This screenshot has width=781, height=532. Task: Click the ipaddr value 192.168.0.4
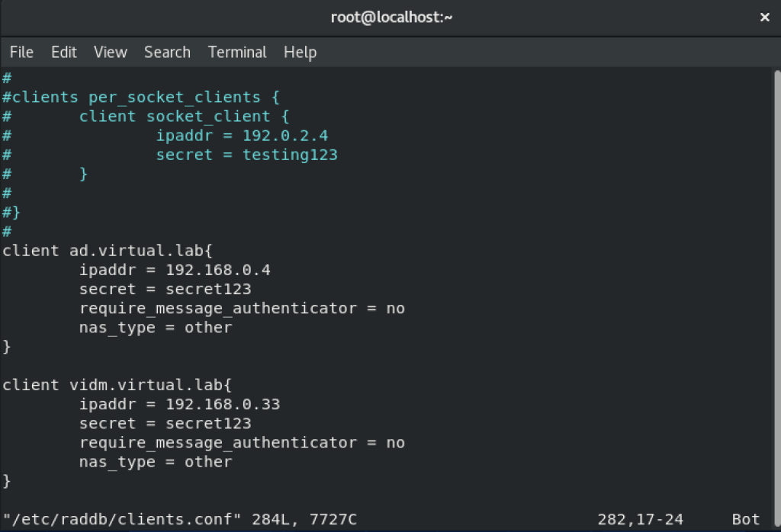(x=218, y=270)
